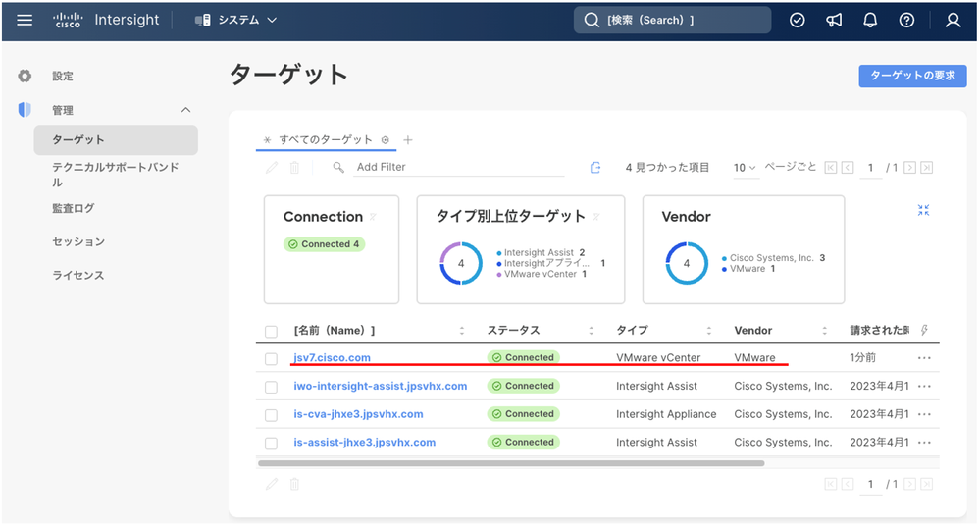The height and width of the screenshot is (526, 980).
Task: Go to previous page at the top pagination
Action: click(848, 168)
